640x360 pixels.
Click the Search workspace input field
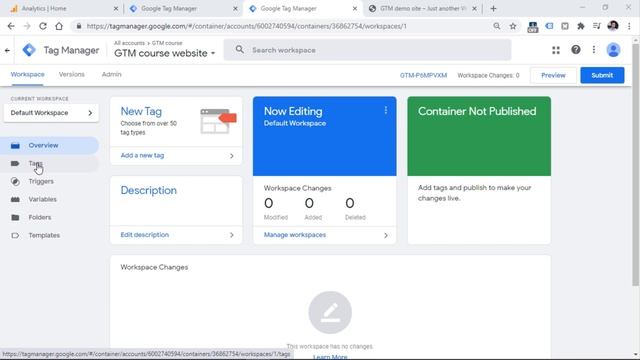[x=367, y=50]
